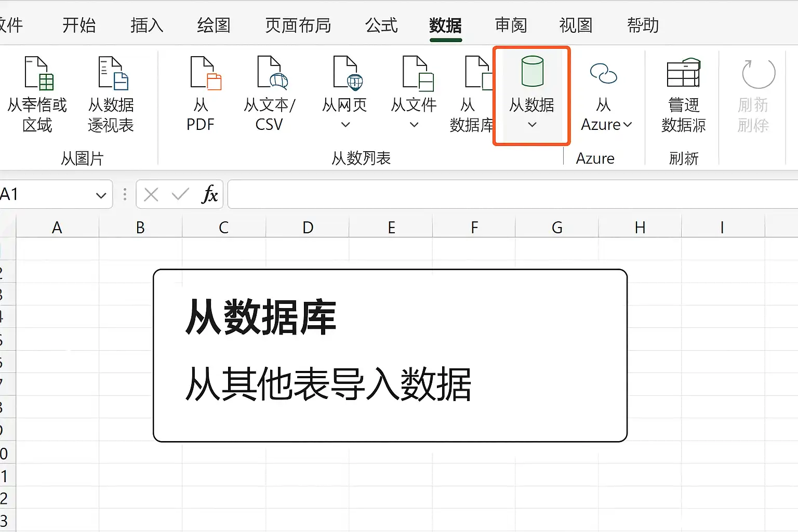Image resolution: width=798 pixels, height=532 pixels.
Task: Click inside the formula bar input field
Action: tap(512, 194)
